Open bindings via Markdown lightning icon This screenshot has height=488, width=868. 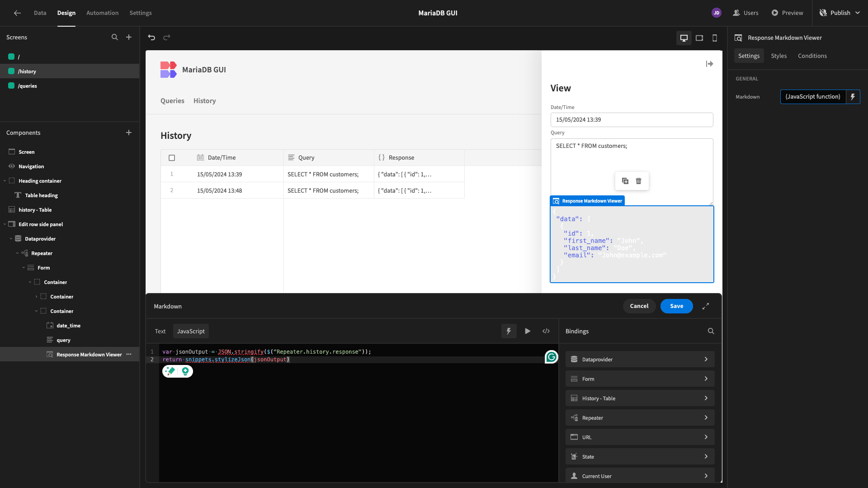pos(853,97)
